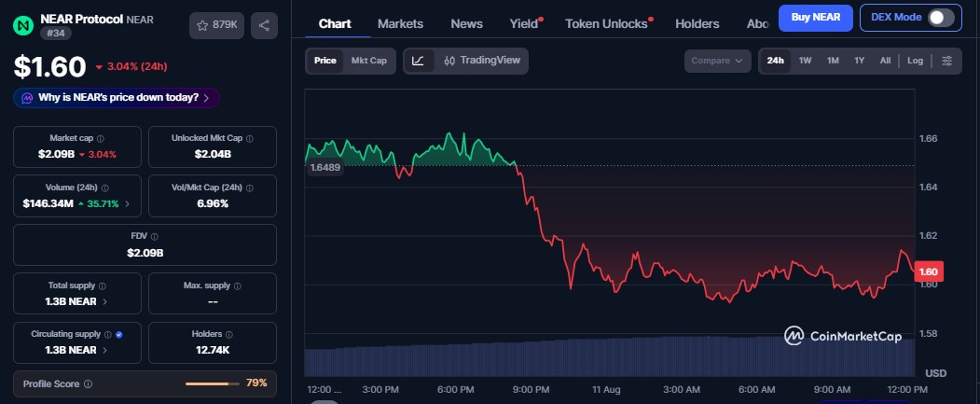
Task: Open info icon next to Vol/Mkt Cap (24h)
Action: 249,188
